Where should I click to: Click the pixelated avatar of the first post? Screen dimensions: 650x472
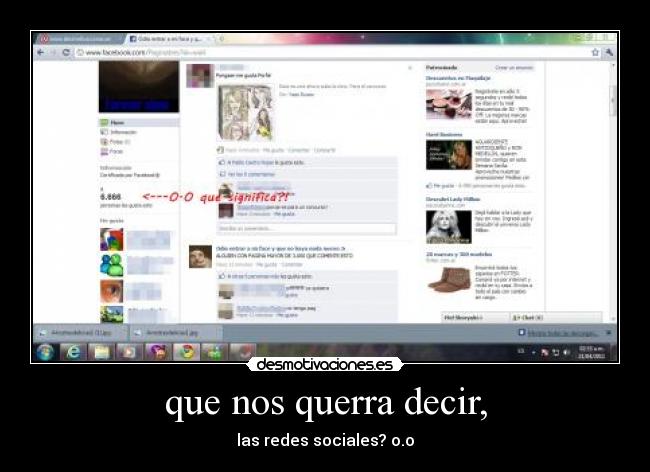pyautogui.click(x=200, y=75)
